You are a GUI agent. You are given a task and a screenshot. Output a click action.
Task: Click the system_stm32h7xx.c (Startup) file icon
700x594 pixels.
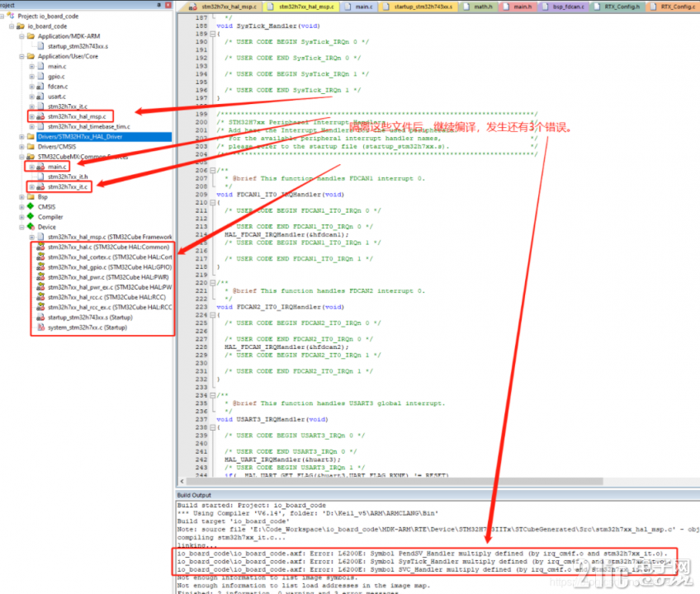pyautogui.click(x=41, y=328)
